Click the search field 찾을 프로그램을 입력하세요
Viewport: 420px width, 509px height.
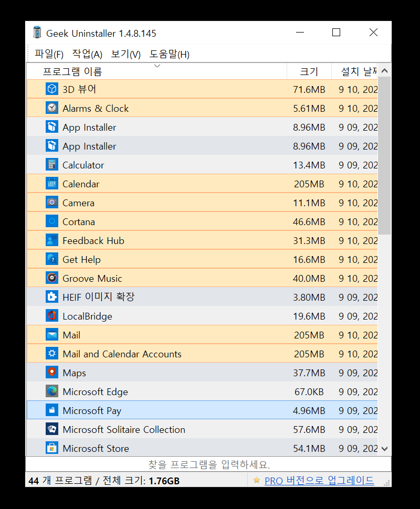[208, 464]
